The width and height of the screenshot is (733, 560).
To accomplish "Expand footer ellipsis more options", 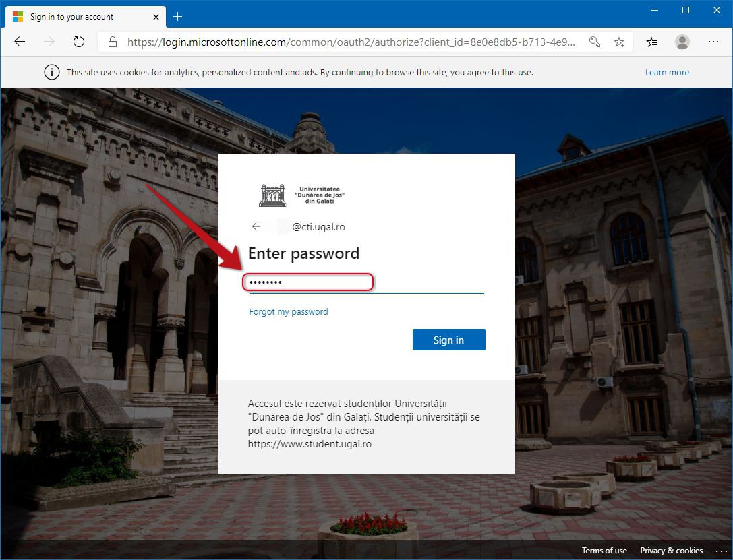I will 721,551.
